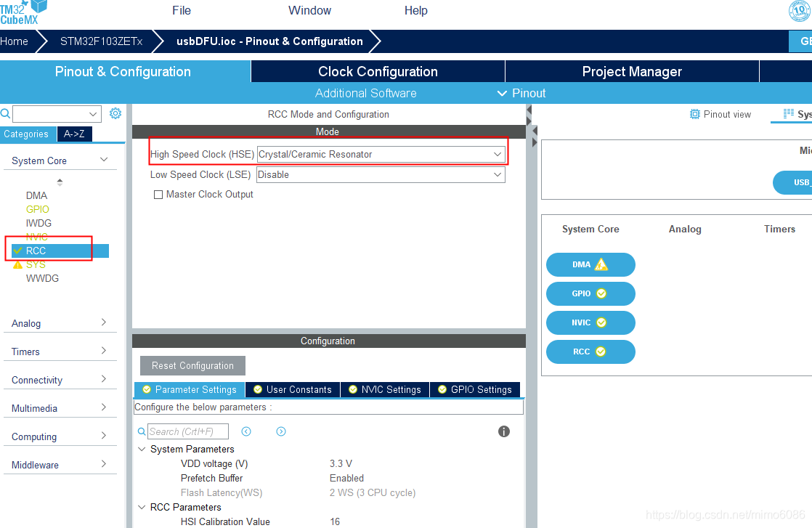Click the RCC button in System view
This screenshot has width=812, height=528.
(x=590, y=352)
